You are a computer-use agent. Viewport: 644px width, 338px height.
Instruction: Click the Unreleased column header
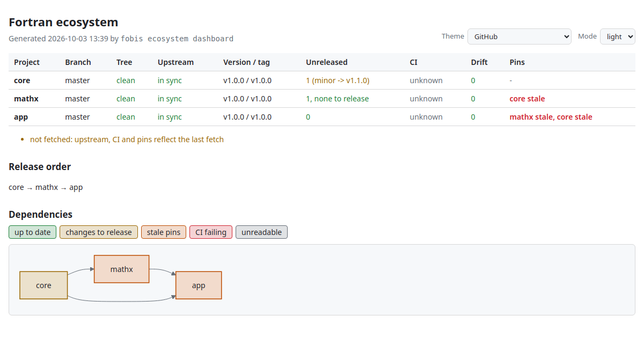coord(327,62)
